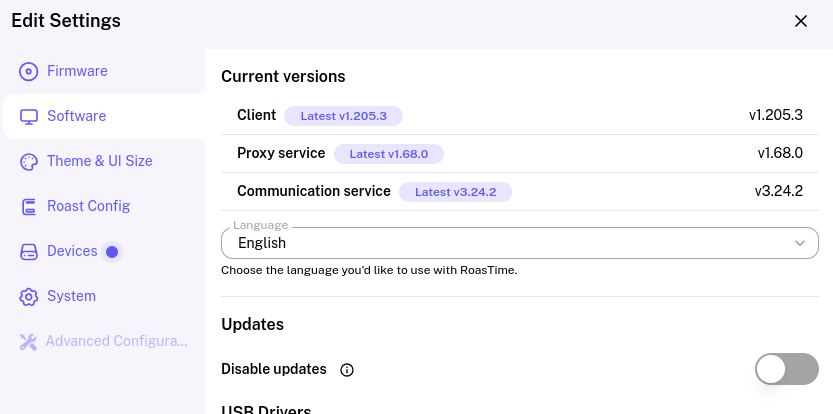Click the System gear icon

[29, 297]
